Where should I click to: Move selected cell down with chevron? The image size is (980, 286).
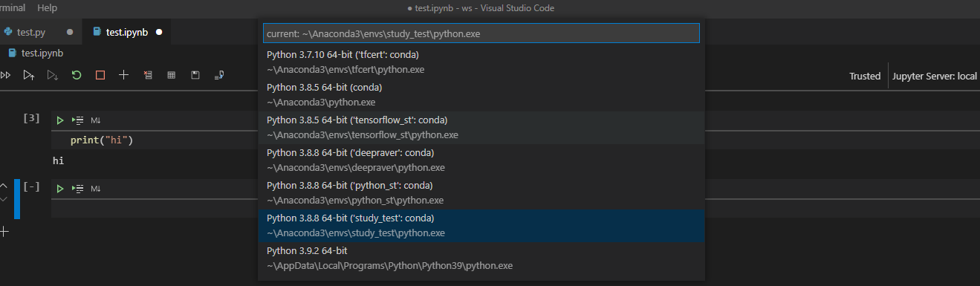(x=3, y=199)
